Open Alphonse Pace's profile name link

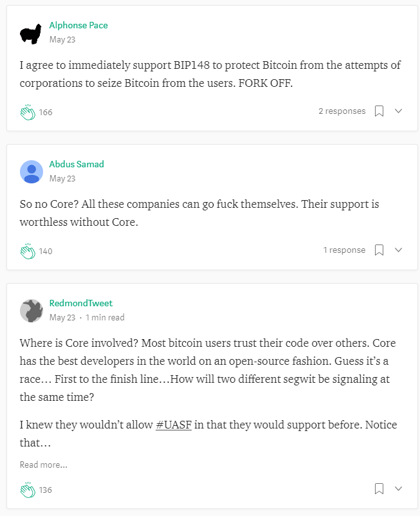78,25
